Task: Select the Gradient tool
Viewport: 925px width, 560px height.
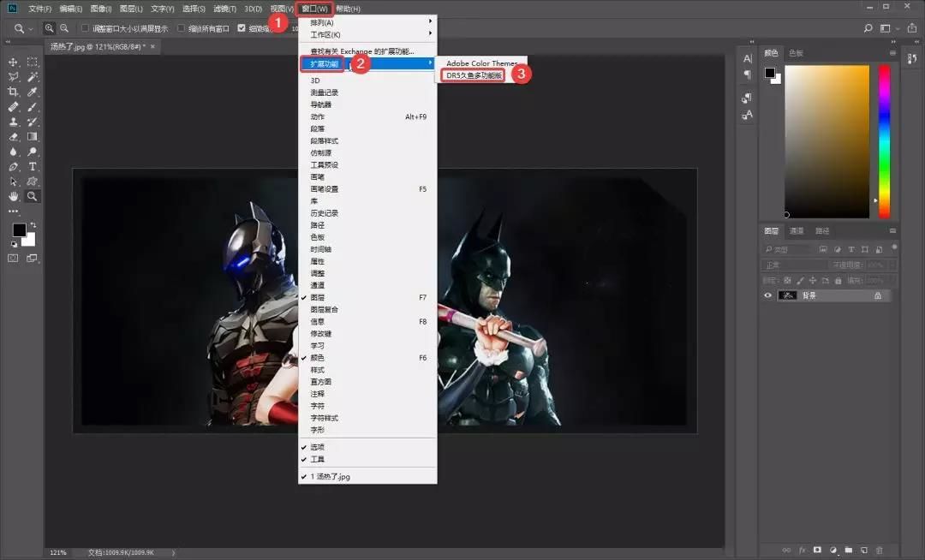Action: pos(33,135)
